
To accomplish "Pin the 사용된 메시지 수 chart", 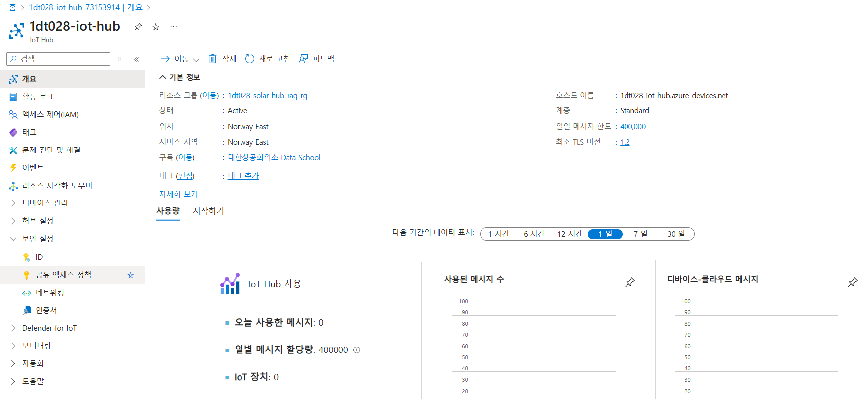I will 629,283.
